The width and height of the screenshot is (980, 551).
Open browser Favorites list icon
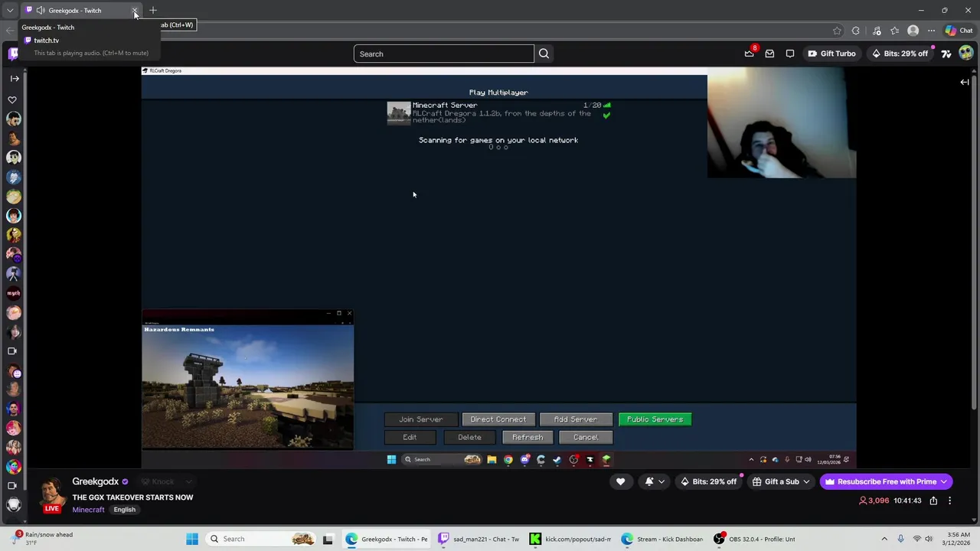(894, 31)
